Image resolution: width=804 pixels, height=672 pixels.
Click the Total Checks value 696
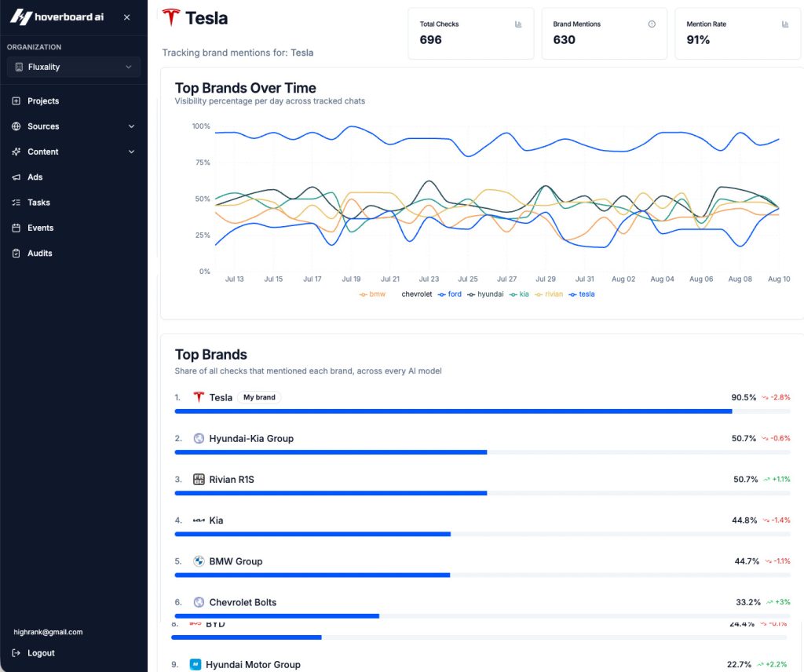click(431, 40)
